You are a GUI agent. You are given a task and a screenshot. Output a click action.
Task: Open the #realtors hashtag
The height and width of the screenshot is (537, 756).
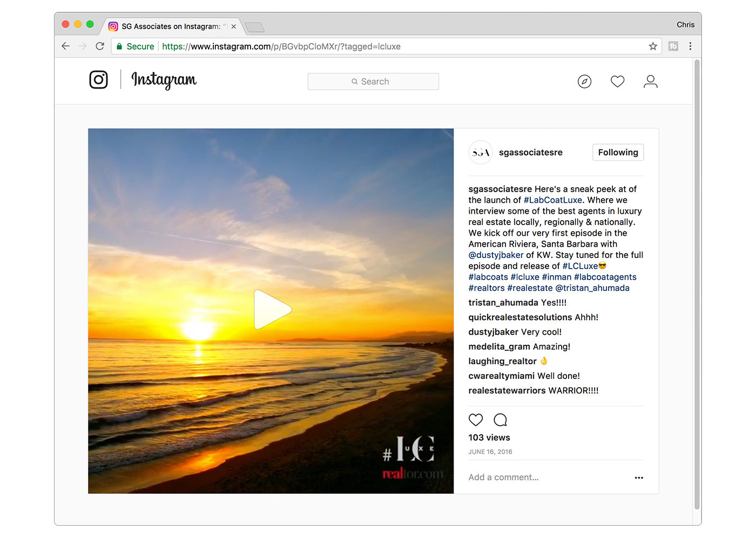pos(487,288)
